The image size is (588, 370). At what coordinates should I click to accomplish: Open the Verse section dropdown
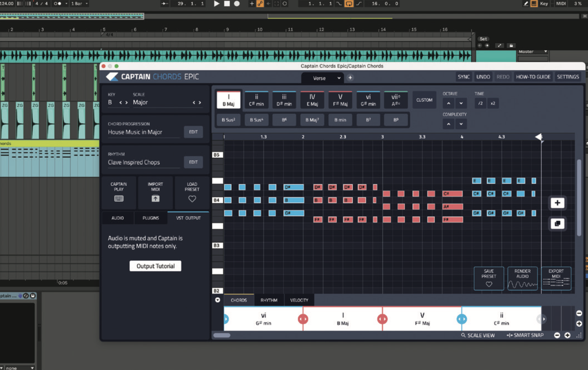pyautogui.click(x=322, y=78)
